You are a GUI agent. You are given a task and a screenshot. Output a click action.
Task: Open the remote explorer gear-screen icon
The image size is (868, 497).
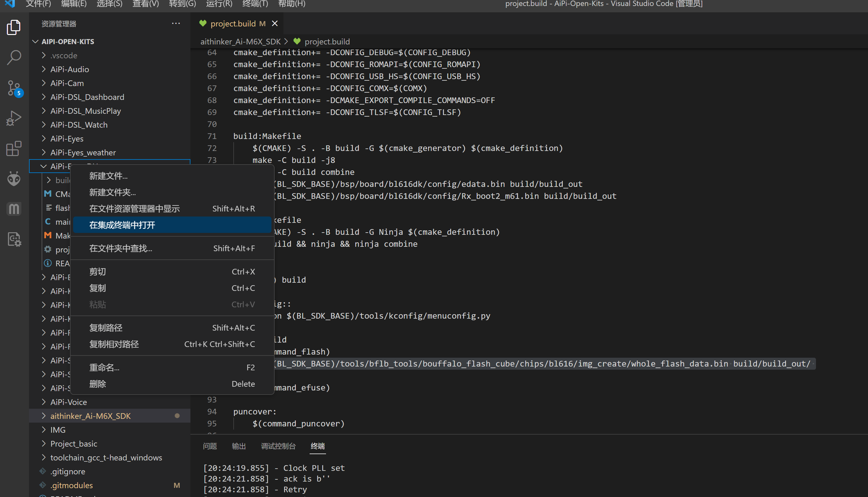(x=14, y=239)
